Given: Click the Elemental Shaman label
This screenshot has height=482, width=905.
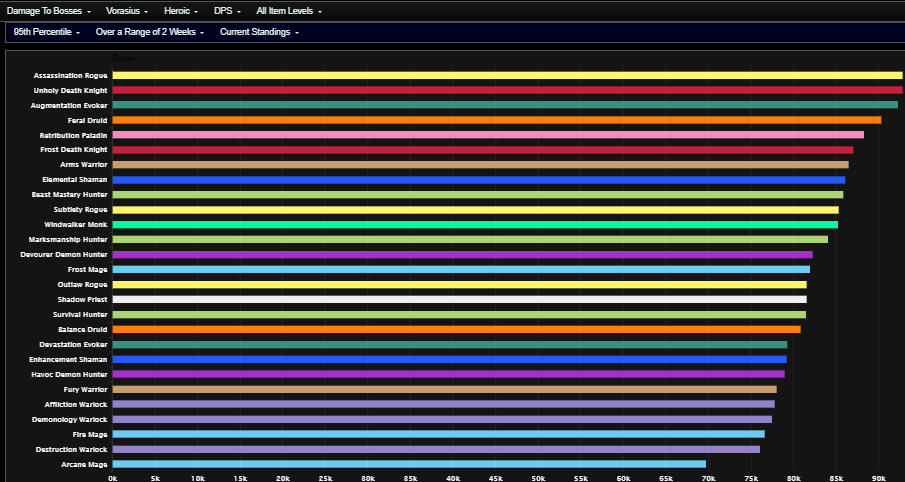Looking at the screenshot, I should [74, 180].
